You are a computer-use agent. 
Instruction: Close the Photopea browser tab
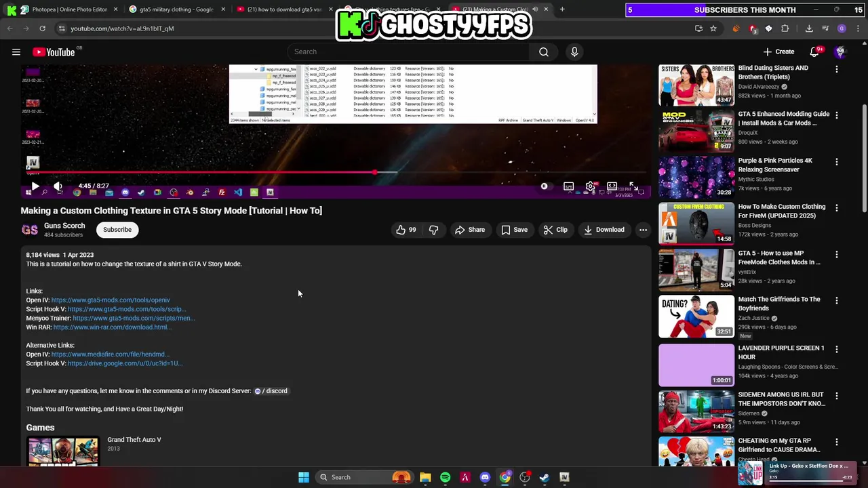pos(115,9)
